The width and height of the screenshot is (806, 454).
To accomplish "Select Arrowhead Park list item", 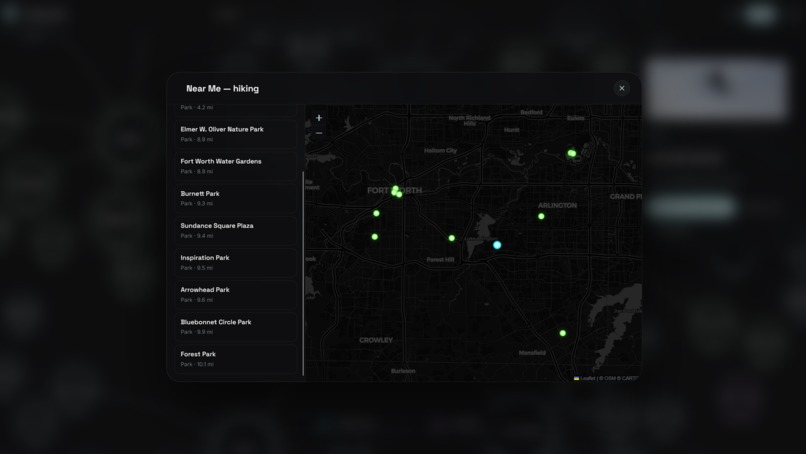I will pyautogui.click(x=235, y=294).
